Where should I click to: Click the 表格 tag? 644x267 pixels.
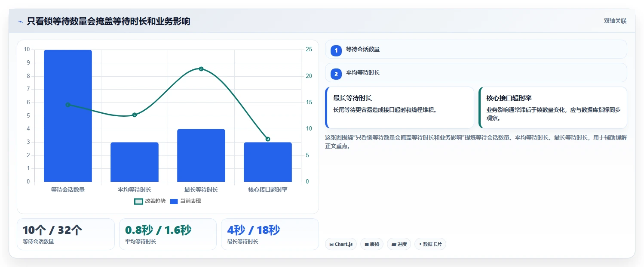tap(372, 244)
